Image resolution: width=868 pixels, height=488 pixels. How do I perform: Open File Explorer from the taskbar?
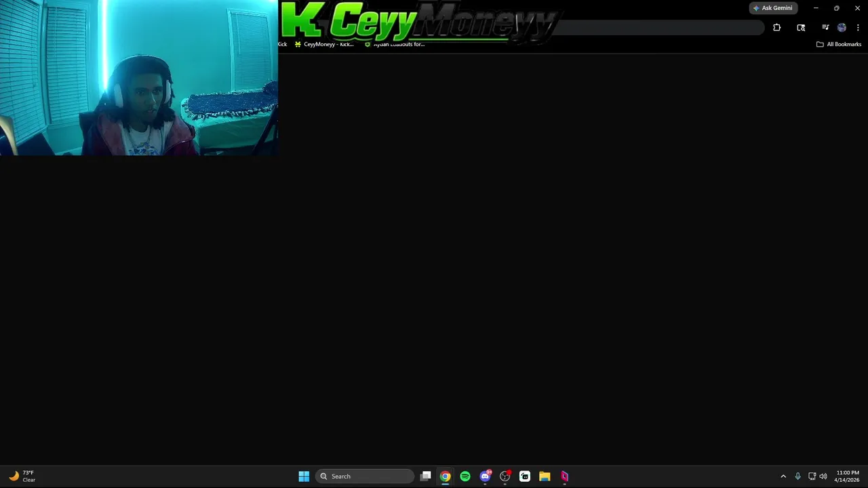[x=545, y=476]
